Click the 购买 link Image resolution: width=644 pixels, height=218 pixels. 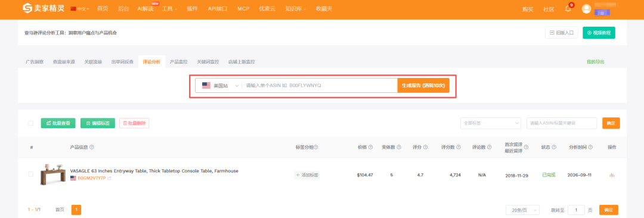coord(528,10)
